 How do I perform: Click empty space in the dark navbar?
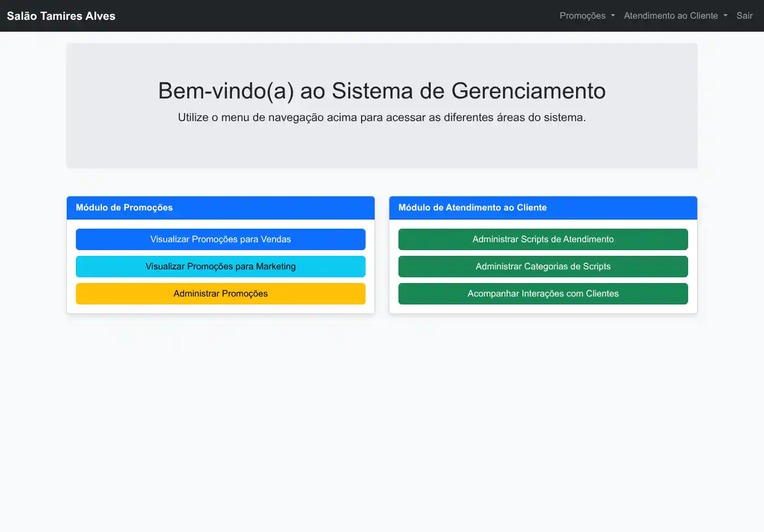pyautogui.click(x=340, y=16)
